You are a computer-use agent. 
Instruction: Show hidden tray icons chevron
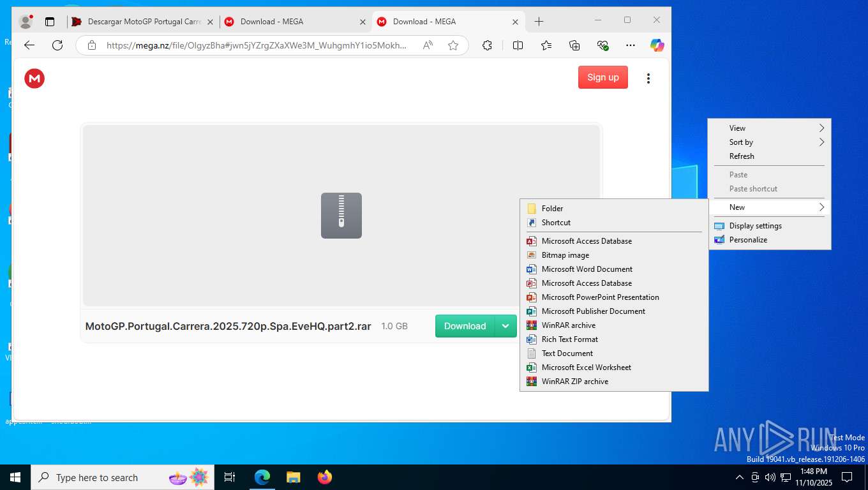tap(740, 477)
